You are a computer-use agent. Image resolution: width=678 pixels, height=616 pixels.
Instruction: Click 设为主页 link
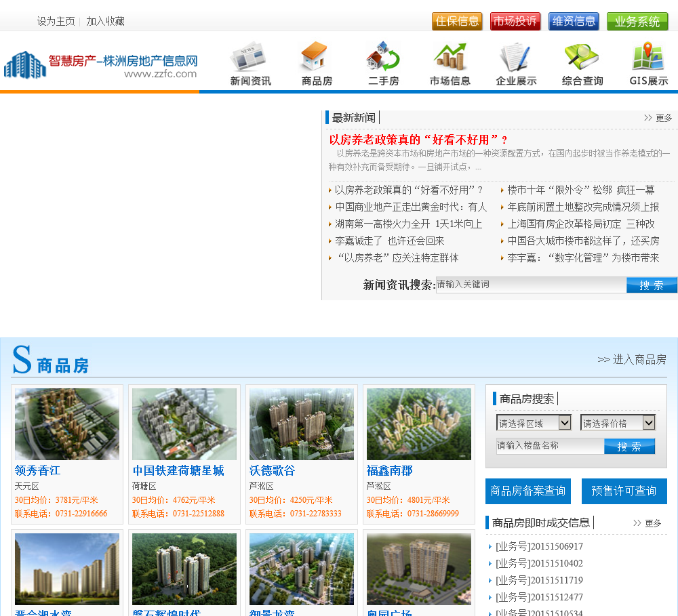coord(56,21)
